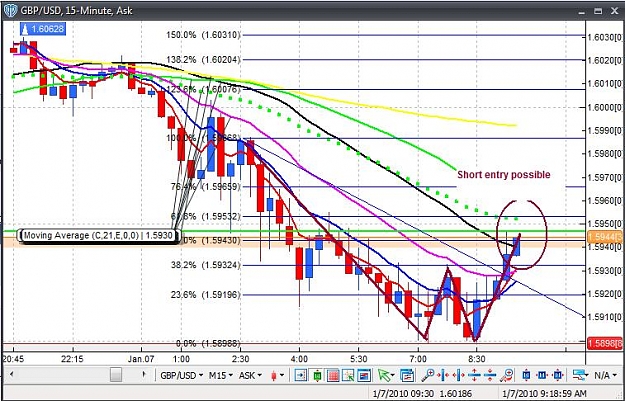The width and height of the screenshot is (625, 401).
Task: Click the green candle icon in toolbar
Action: (x=318, y=375)
